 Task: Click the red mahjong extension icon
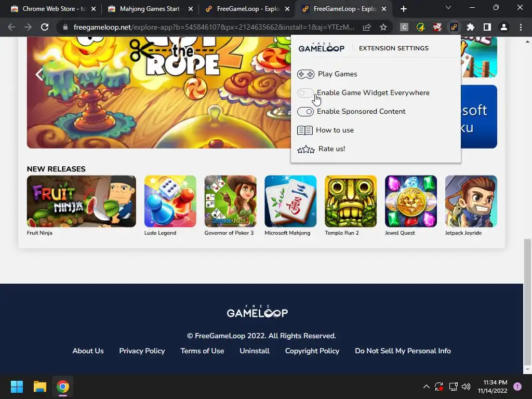(x=437, y=27)
